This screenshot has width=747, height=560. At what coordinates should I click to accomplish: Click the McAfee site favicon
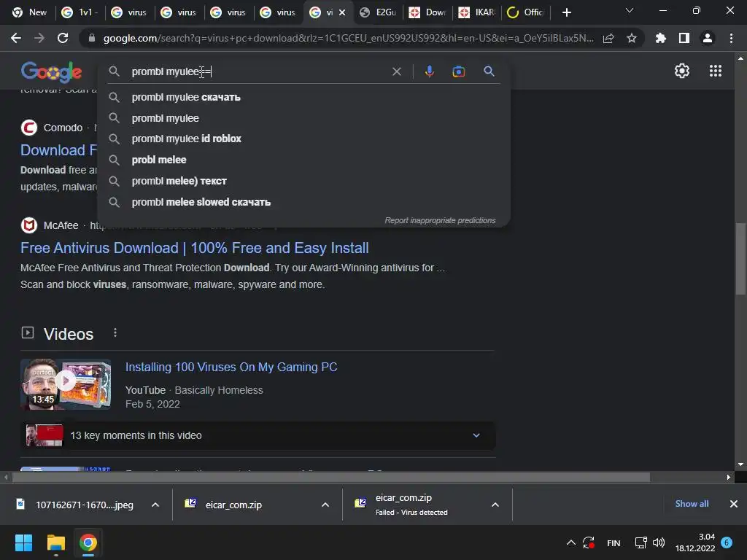pyautogui.click(x=29, y=225)
